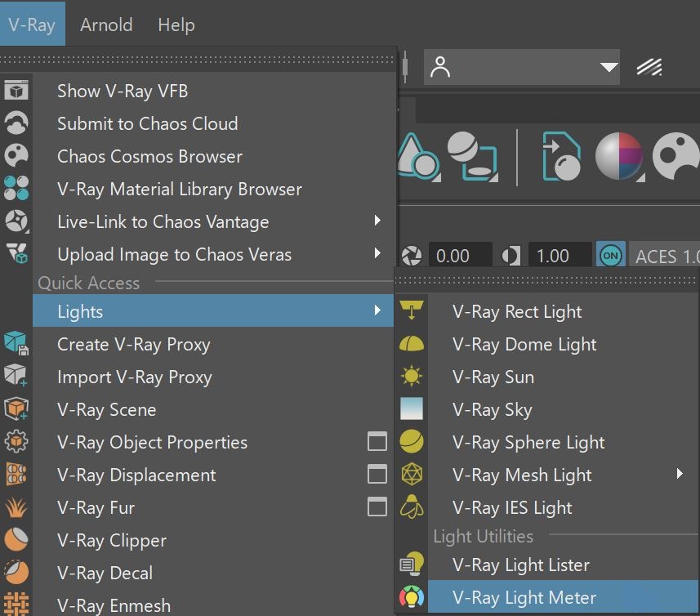This screenshot has height=616, width=700.
Task: Click the cone and sphere shelf icon
Action: 419,158
